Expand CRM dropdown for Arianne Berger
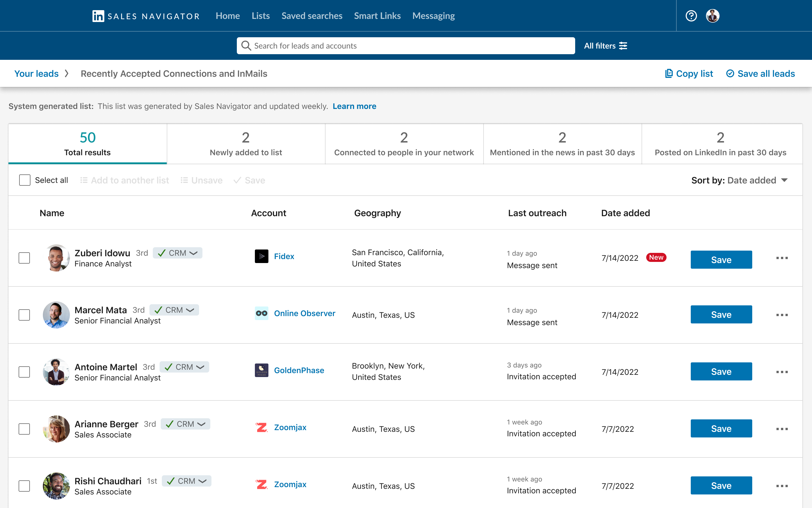 point(186,424)
